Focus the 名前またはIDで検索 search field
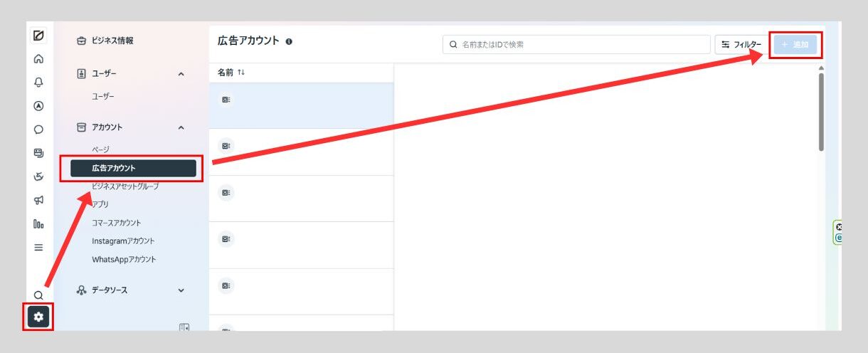The width and height of the screenshot is (868, 353). (576, 45)
